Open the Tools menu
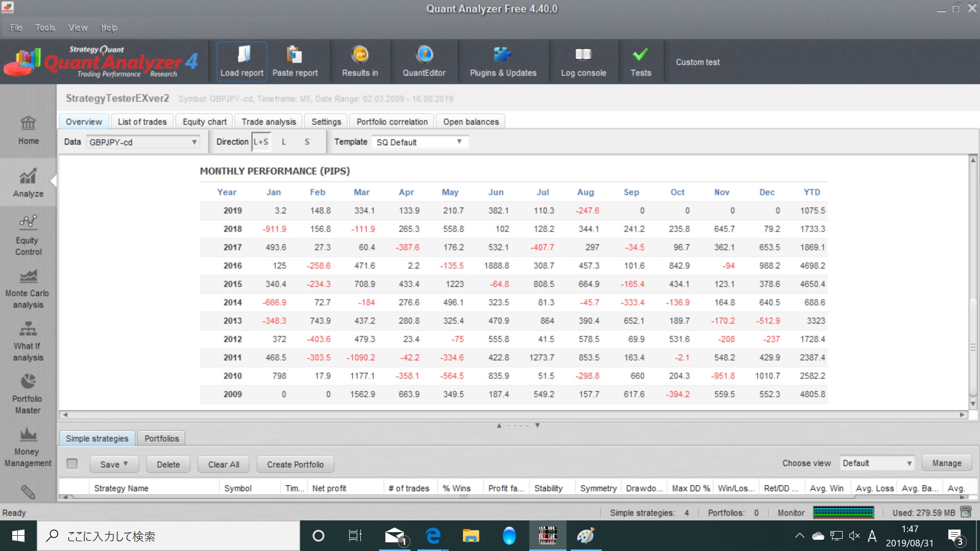Screen dimensions: 980x551 [44, 28]
